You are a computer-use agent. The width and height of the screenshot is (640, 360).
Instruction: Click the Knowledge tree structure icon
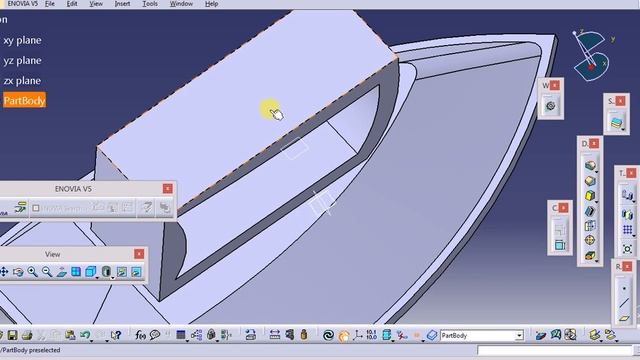(196, 336)
